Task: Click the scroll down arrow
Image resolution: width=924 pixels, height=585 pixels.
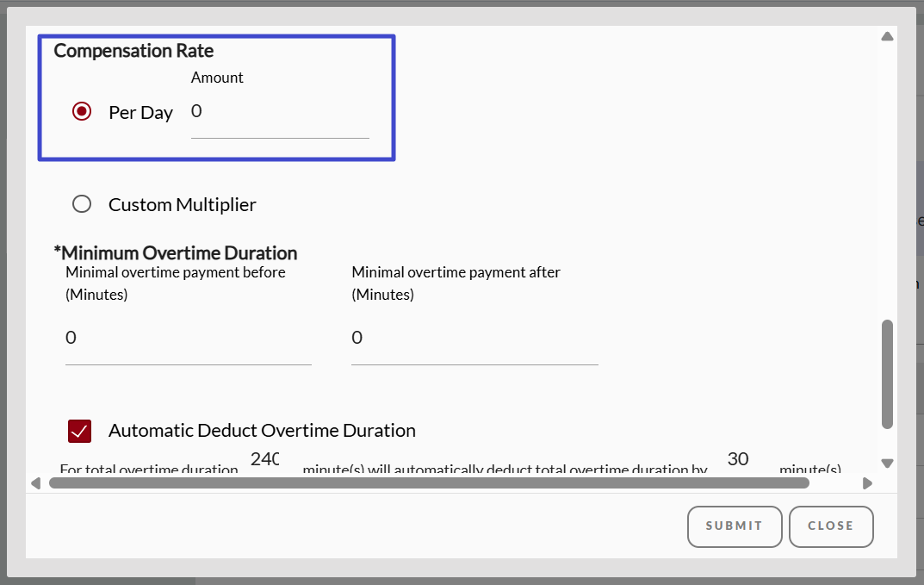Action: [887, 464]
